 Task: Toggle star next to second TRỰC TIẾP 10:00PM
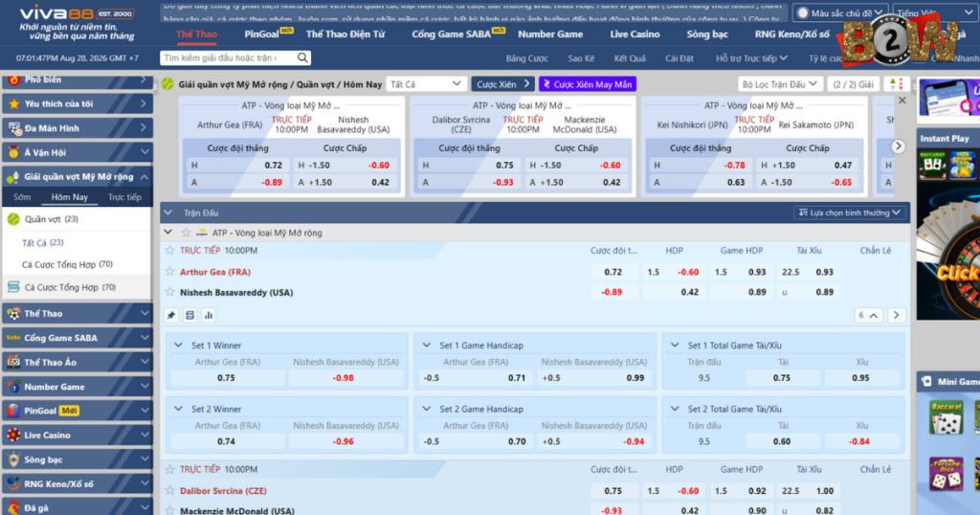[x=170, y=469]
